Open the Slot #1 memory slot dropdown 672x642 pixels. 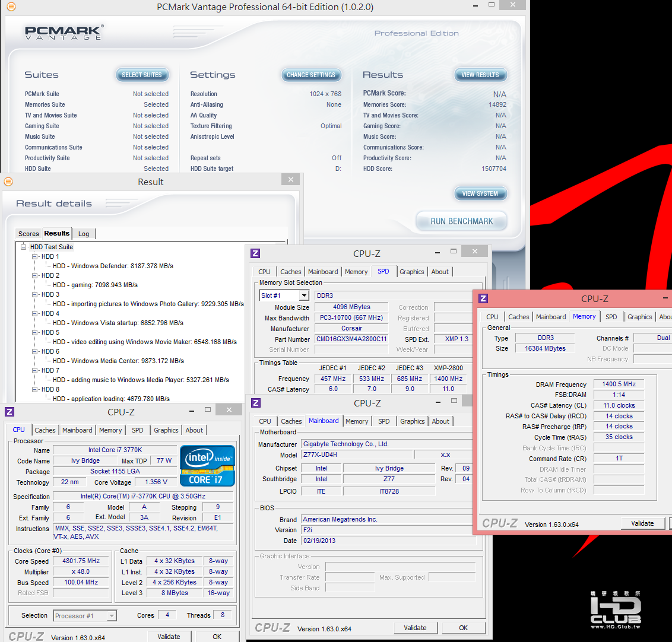click(284, 295)
